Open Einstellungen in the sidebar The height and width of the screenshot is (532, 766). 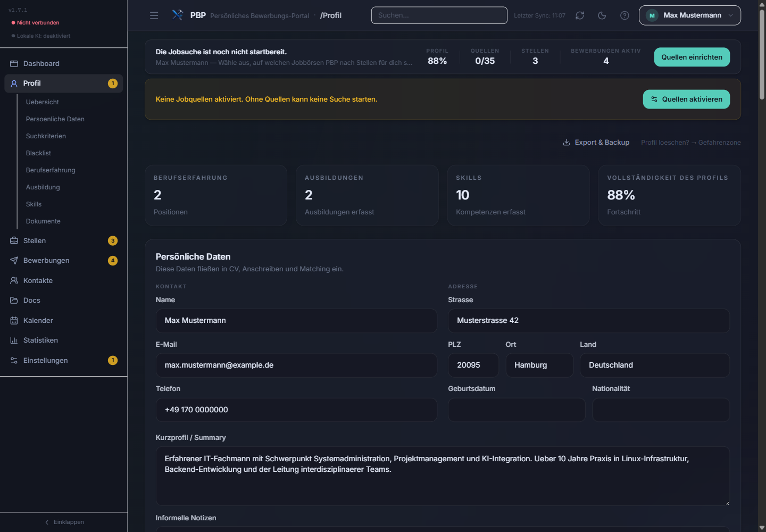pyautogui.click(x=64, y=360)
